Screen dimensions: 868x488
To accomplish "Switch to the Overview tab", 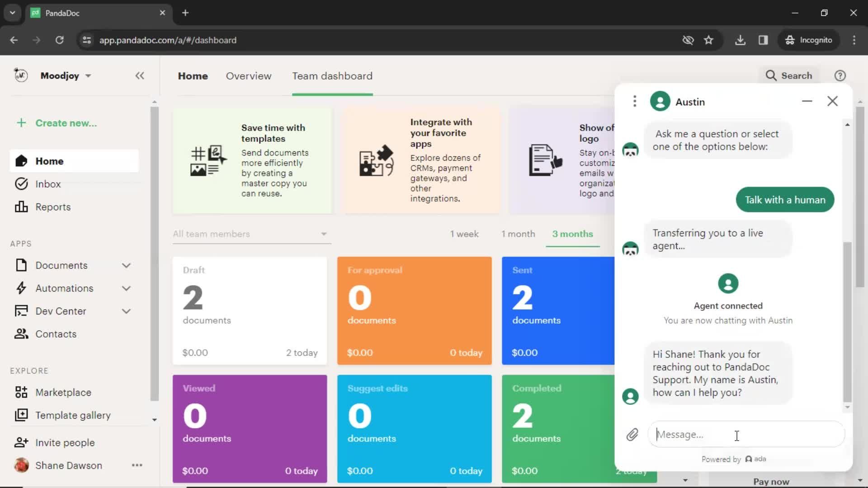I will (x=249, y=75).
